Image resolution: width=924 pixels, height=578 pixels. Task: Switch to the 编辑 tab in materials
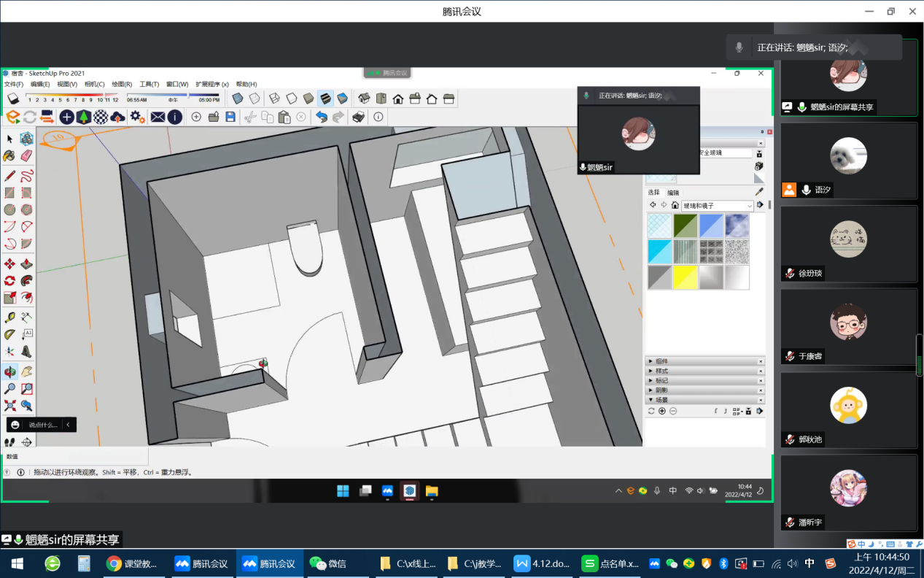[x=672, y=193]
